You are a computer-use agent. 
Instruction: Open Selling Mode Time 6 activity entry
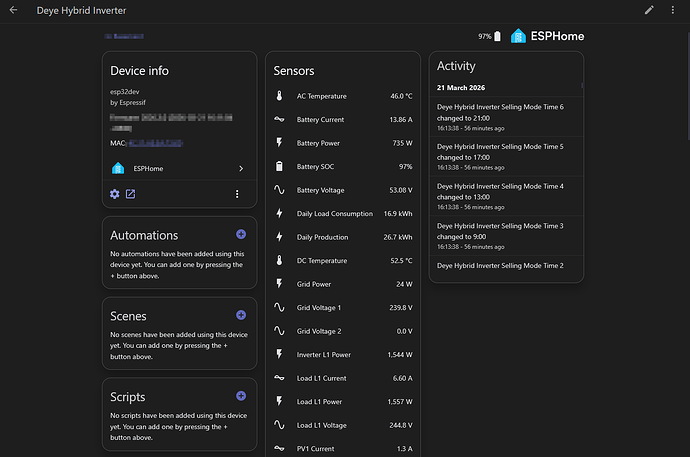505,116
